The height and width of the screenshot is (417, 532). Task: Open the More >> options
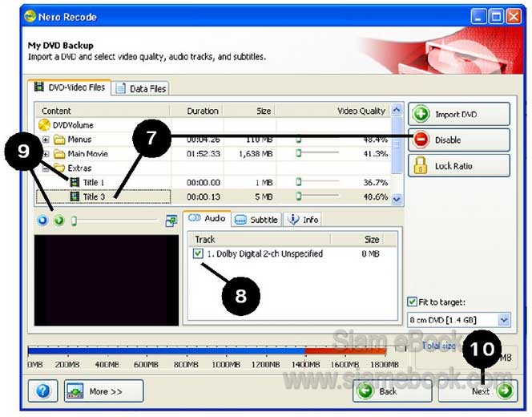[103, 391]
